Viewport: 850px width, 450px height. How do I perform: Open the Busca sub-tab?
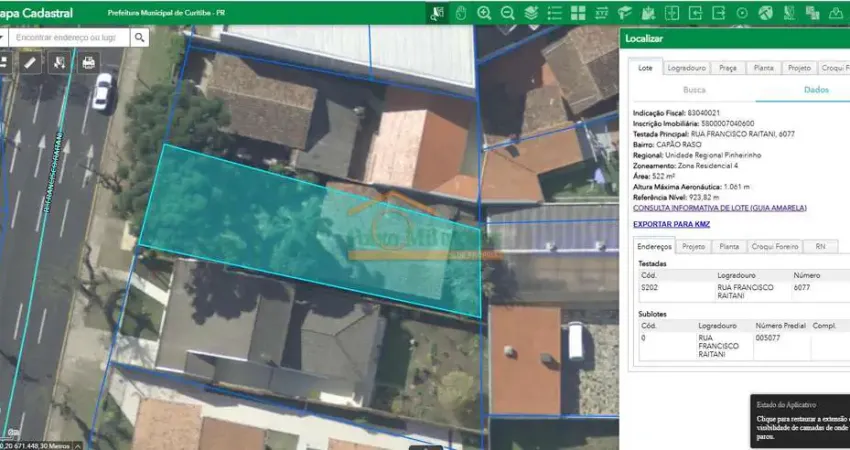coord(694,90)
